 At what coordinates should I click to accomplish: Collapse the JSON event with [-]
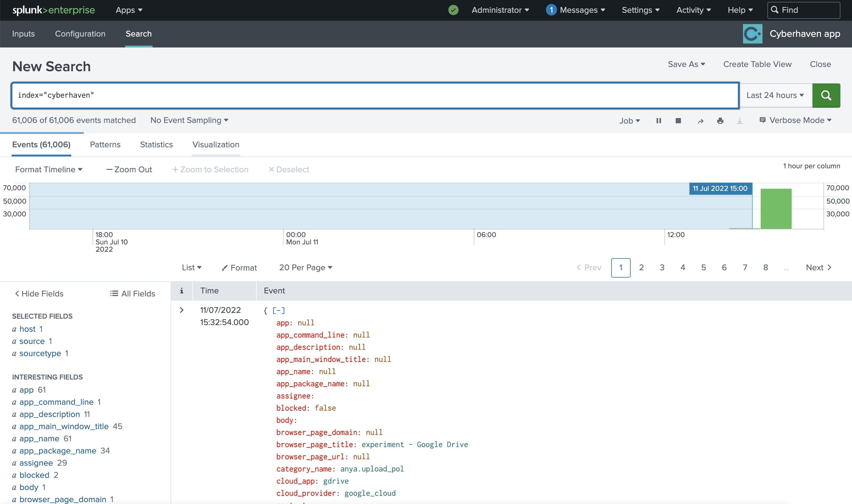tap(279, 310)
